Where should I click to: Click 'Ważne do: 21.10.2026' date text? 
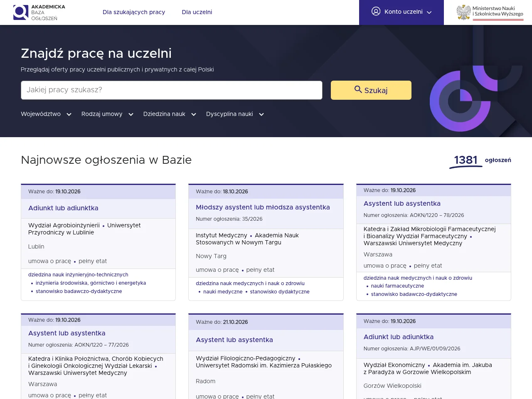click(222, 322)
